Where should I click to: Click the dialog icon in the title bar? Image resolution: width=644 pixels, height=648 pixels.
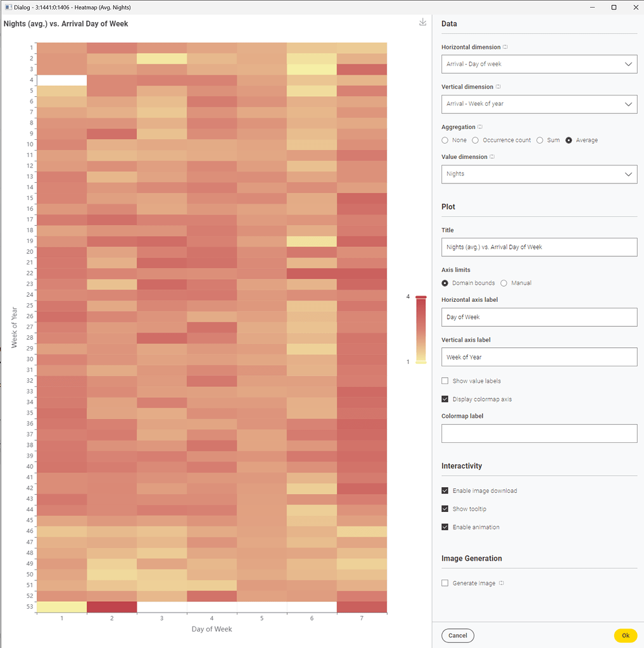point(7,7)
